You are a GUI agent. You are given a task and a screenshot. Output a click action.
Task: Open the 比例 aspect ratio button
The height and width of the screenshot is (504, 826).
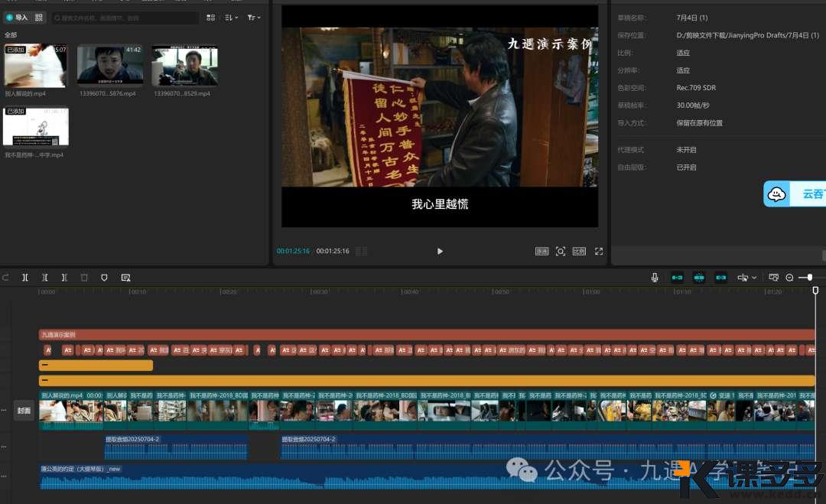(x=579, y=251)
